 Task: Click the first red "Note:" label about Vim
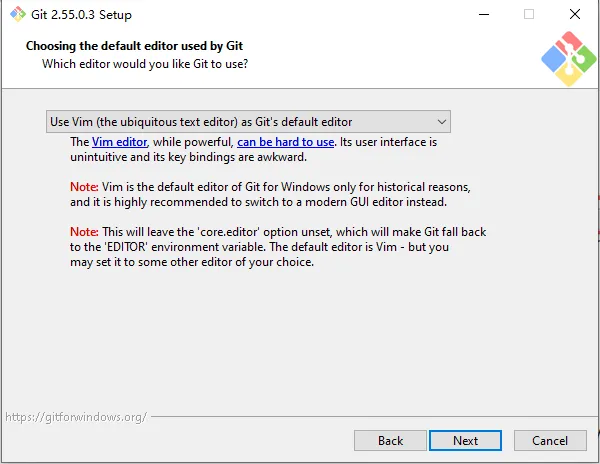(84, 187)
